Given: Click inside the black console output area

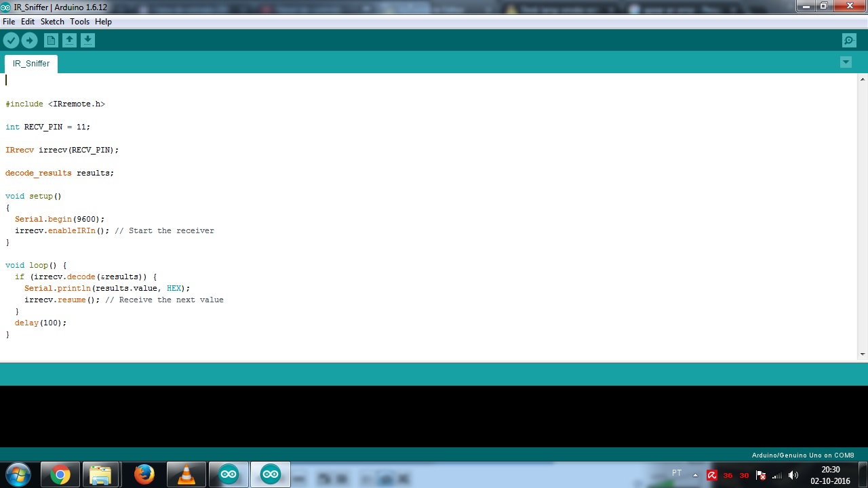Looking at the screenshot, I should pyautogui.click(x=434, y=416).
